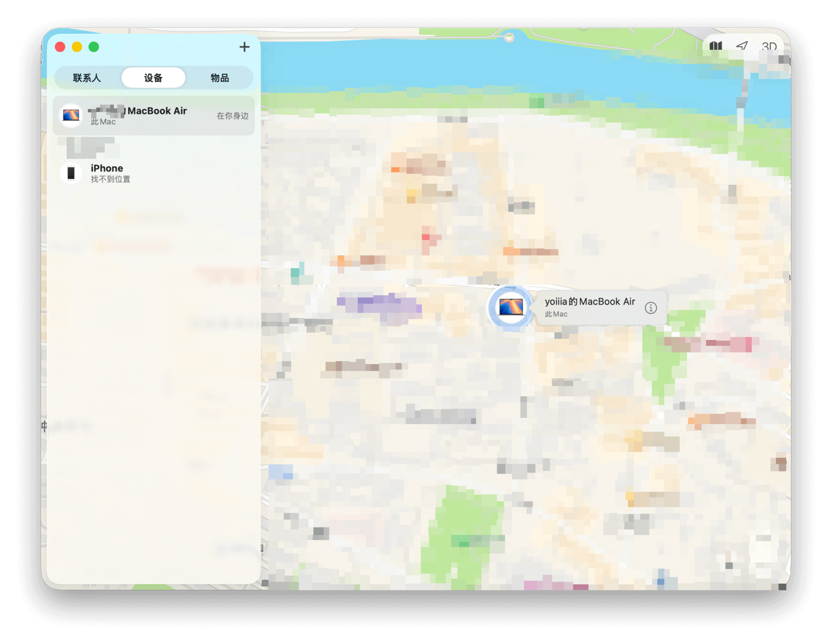Toggle the 3D map view

769,47
